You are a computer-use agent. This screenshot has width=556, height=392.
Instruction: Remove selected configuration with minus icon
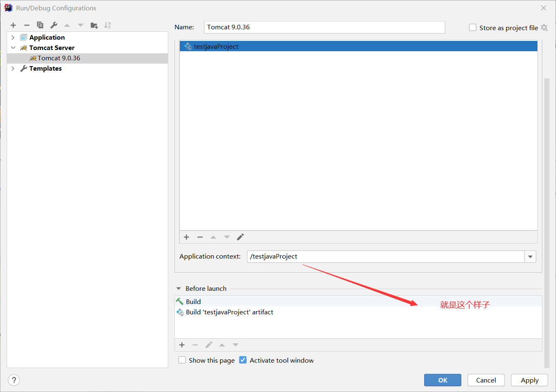pyautogui.click(x=27, y=25)
